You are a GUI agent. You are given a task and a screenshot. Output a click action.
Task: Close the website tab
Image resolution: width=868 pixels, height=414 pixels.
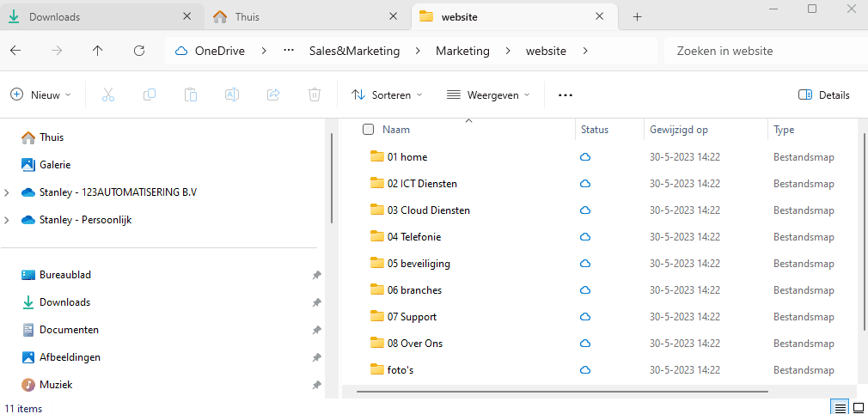click(599, 16)
